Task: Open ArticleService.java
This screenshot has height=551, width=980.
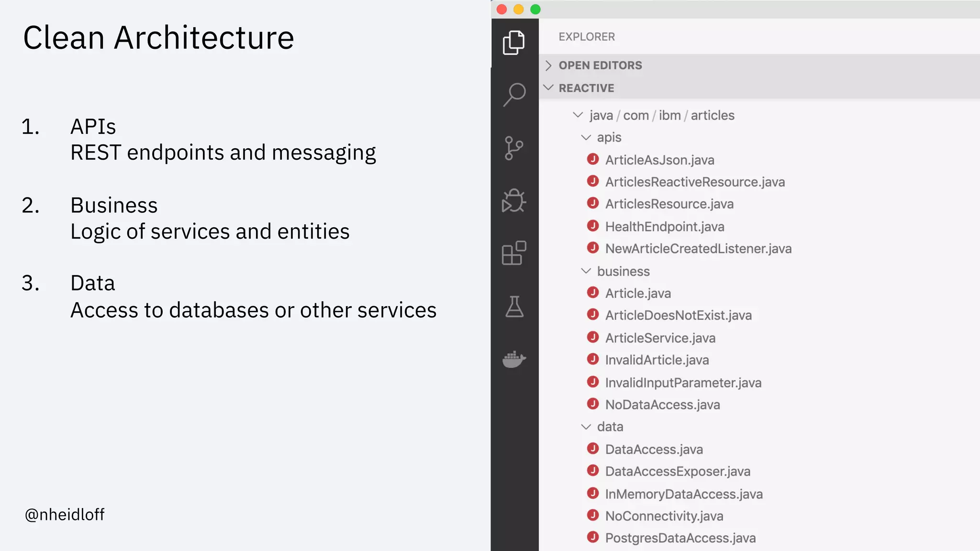Action: pyautogui.click(x=660, y=338)
